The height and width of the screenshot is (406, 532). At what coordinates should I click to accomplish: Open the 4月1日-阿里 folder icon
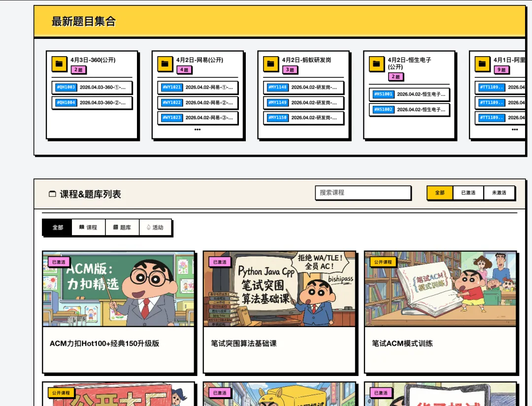click(x=482, y=64)
